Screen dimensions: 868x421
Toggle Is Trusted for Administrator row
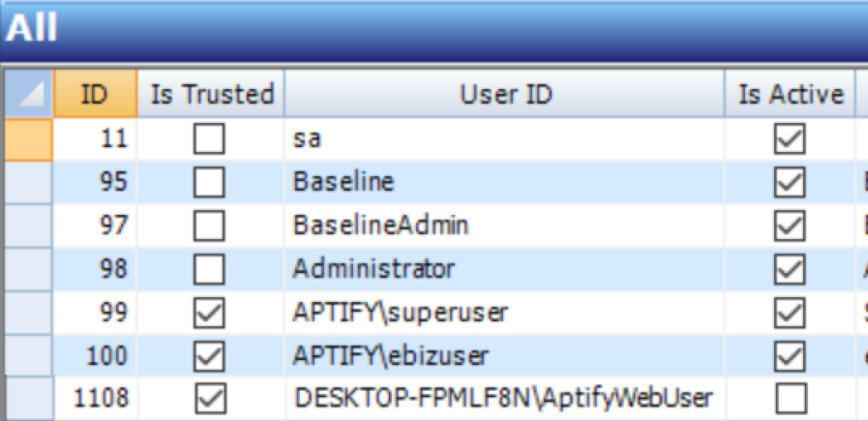point(210,268)
